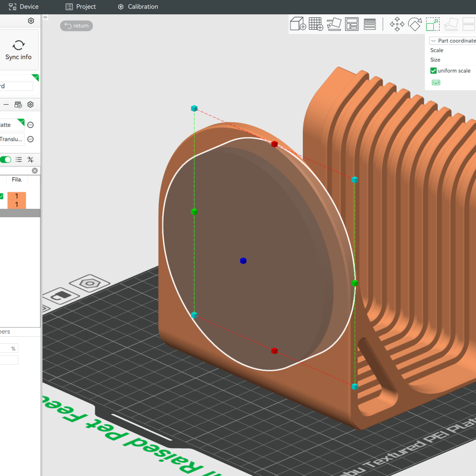Toggle the green checkbox beside the filament column

2,196
